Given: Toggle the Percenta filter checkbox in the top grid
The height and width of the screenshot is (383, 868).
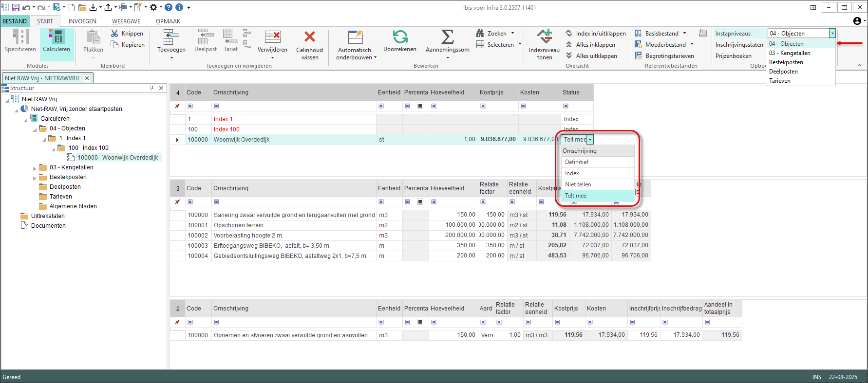Looking at the screenshot, I should (420, 106).
